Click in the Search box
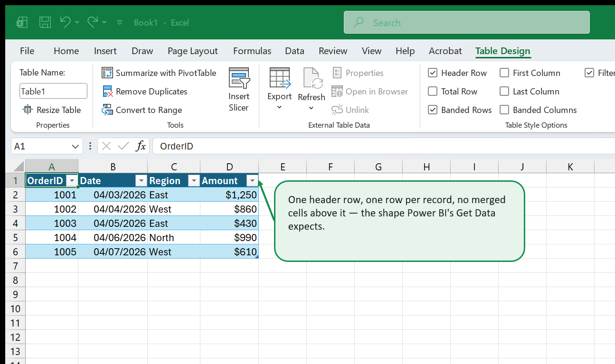Viewport: 615px width, 364px height. tap(467, 22)
